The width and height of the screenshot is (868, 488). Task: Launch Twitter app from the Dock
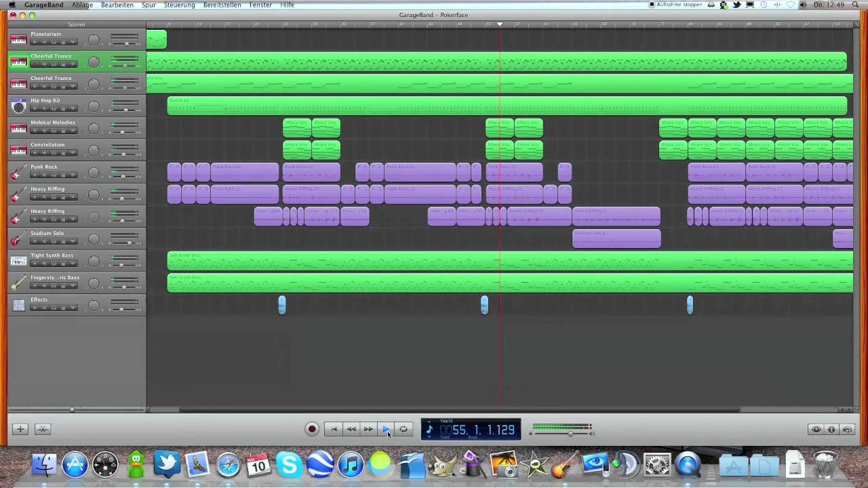pos(167,465)
